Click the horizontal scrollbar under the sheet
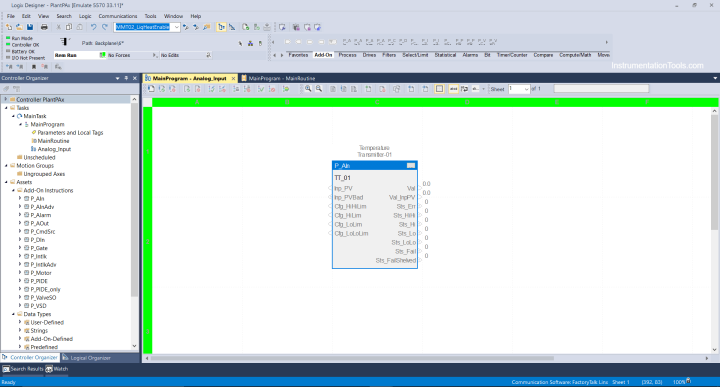 pyautogui.click(x=352, y=358)
